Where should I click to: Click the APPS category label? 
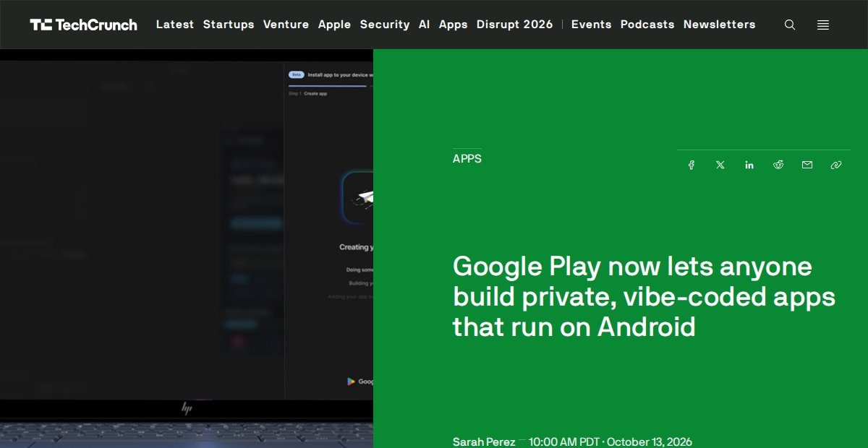pyautogui.click(x=467, y=158)
